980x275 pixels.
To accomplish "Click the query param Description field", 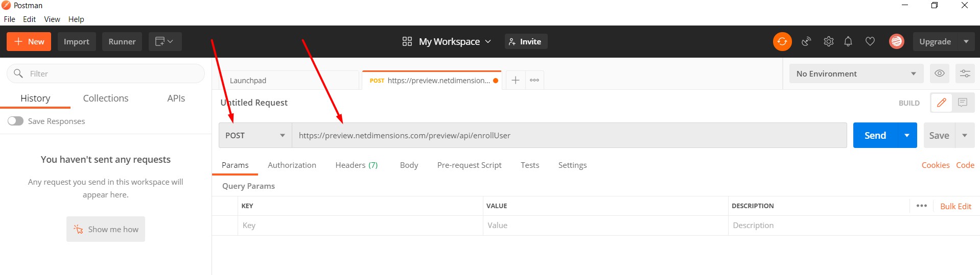I will (x=854, y=225).
